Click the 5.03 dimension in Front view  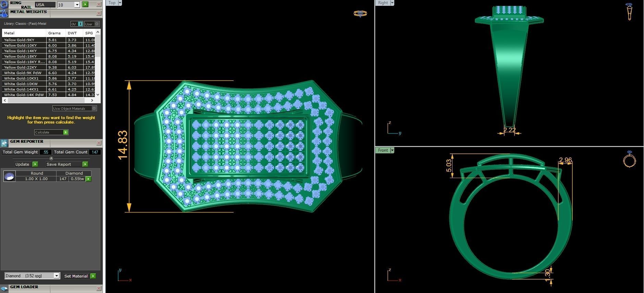(x=449, y=166)
